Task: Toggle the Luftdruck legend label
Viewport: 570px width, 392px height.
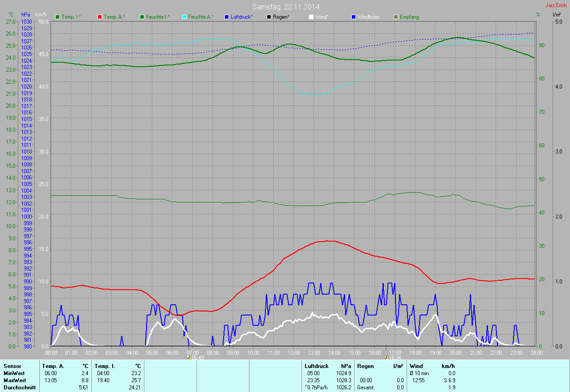Action: pos(242,17)
